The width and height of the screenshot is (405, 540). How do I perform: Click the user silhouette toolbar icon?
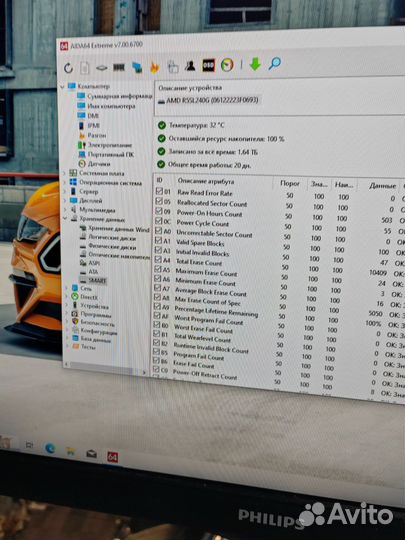click(190, 65)
